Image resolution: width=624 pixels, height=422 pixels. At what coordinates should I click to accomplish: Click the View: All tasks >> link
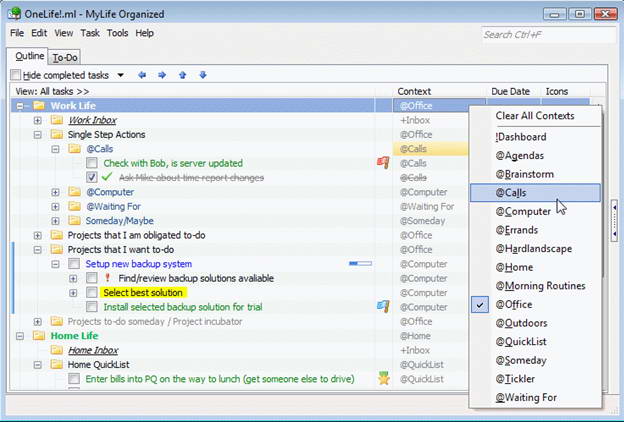52,91
